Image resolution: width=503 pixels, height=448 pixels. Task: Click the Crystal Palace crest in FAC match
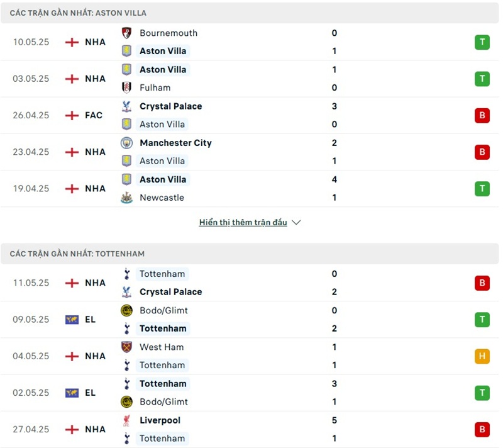(126, 106)
